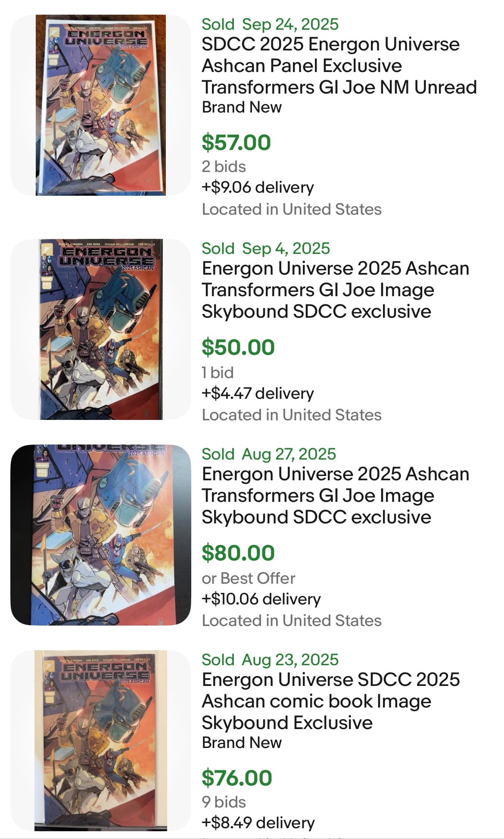The image size is (504, 839).
Task: Tap the 'or Best Offer' text
Action: pyautogui.click(x=248, y=578)
